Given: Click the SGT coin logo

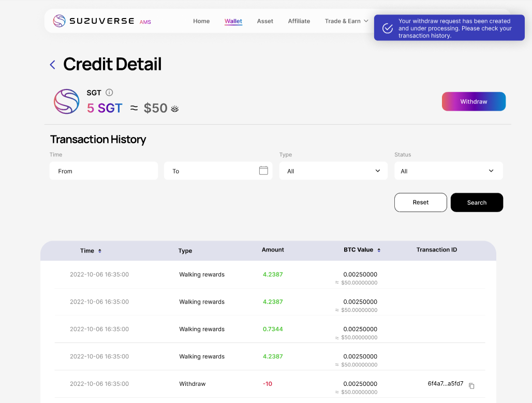Looking at the screenshot, I should 67,101.
